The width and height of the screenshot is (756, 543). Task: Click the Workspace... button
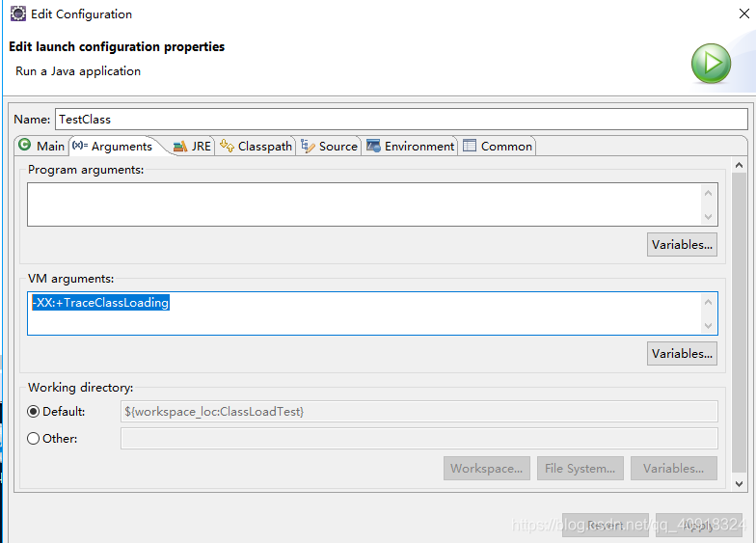point(486,469)
